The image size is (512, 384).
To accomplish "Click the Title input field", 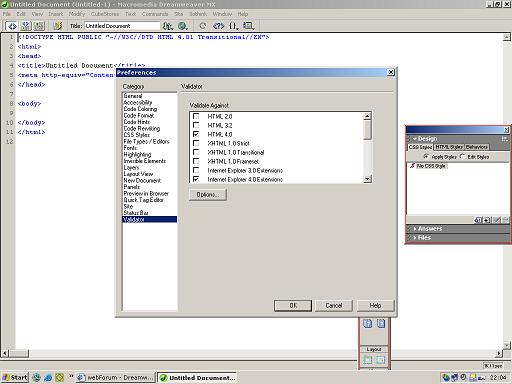I will click(x=122, y=26).
